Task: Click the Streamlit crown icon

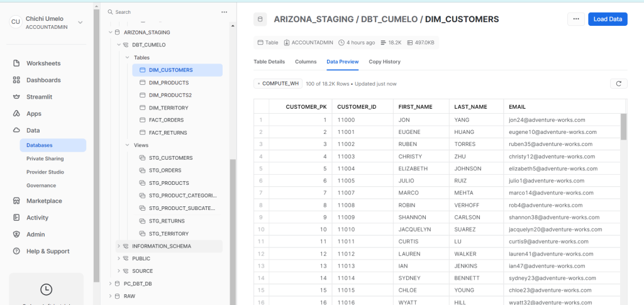Action: coord(16,97)
